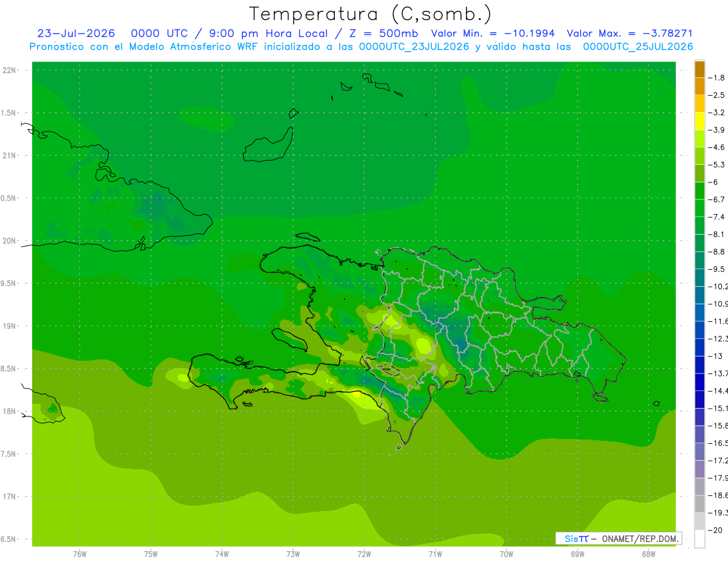Select the "-1.8" legend value
The image size is (728, 562).
716,78
